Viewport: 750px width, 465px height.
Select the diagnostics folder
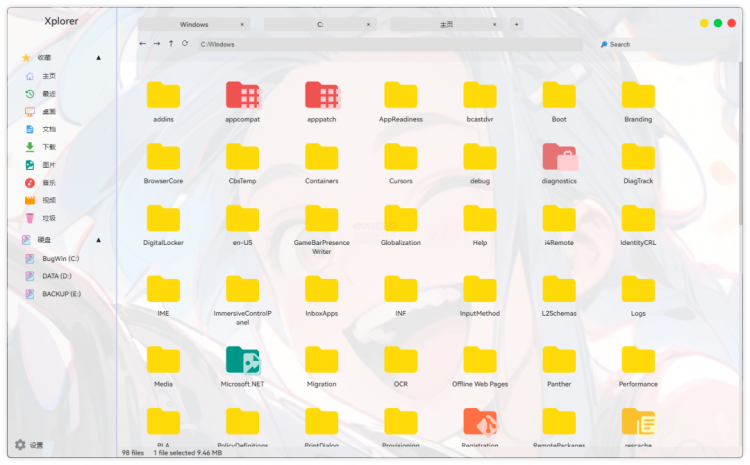559,158
